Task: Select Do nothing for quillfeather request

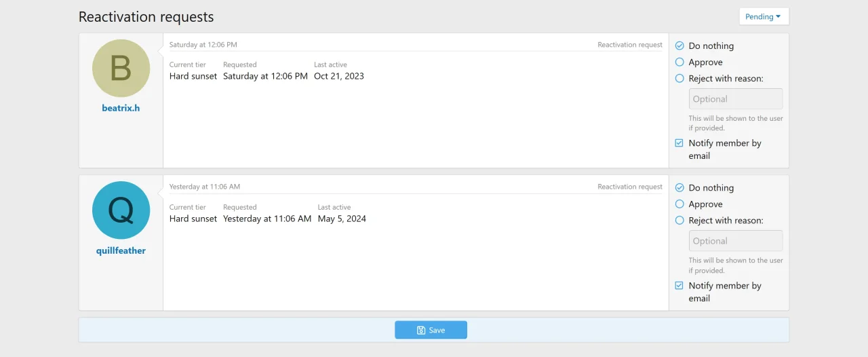Action: pos(679,188)
